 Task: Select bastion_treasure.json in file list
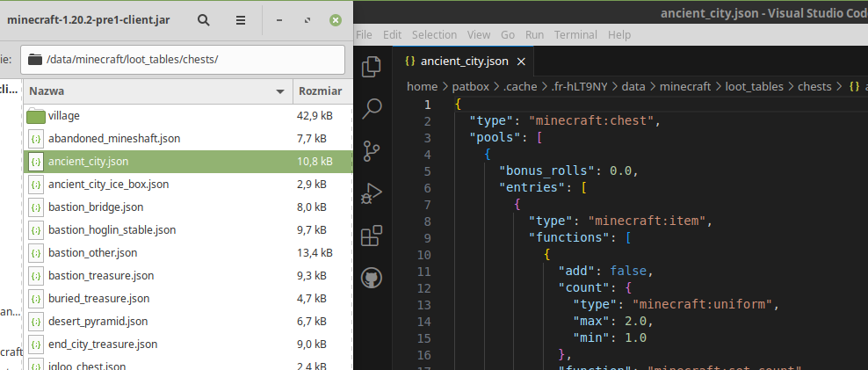pyautogui.click(x=101, y=275)
